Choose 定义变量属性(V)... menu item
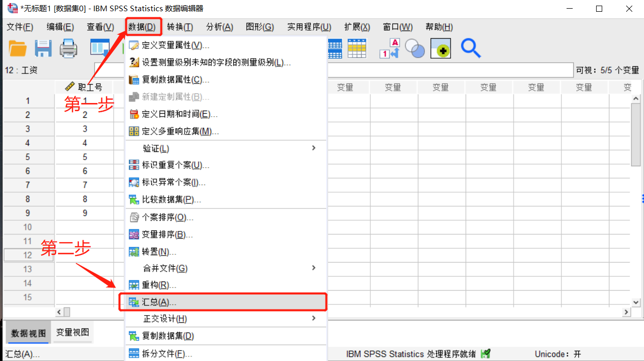Viewport: 644px width, 361px height. [226, 45]
